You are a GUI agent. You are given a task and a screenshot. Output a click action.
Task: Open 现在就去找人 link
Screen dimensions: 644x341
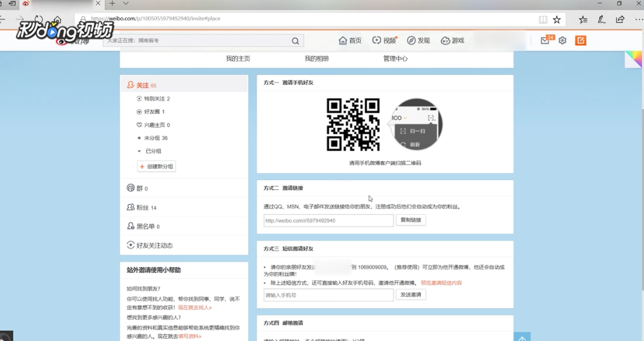point(195,307)
